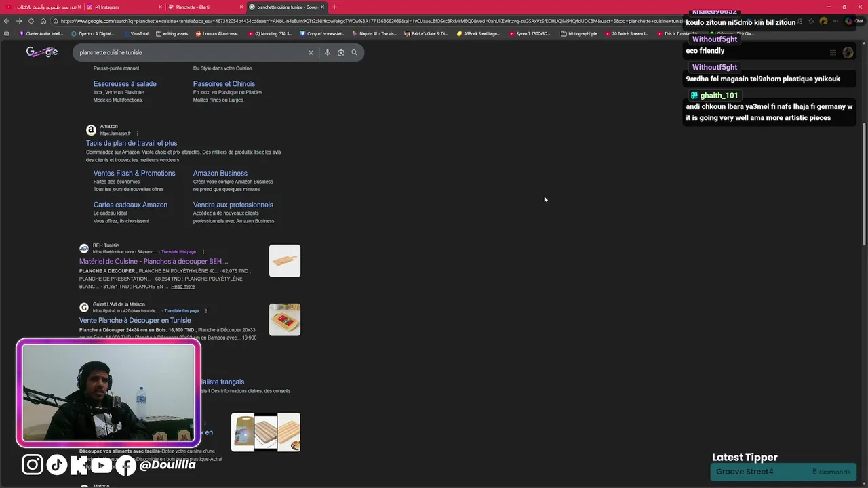
Task: Open the 20 Twitch Stream bookmark
Action: point(627,33)
